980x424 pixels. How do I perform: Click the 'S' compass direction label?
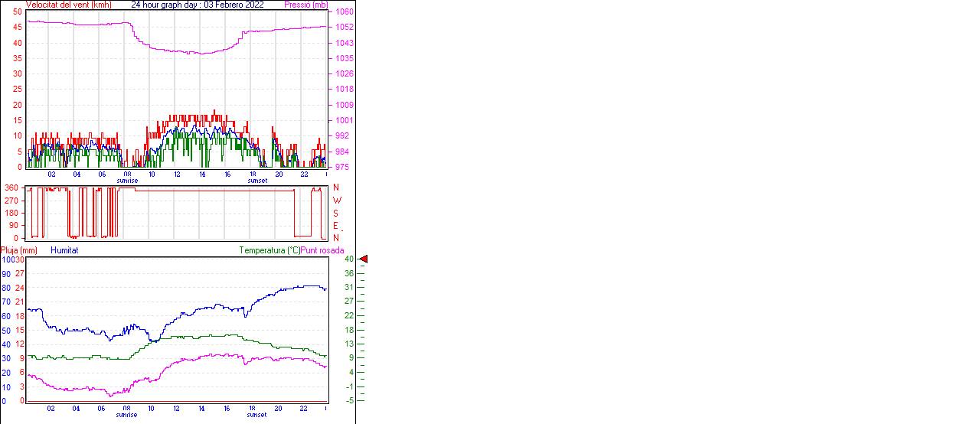[335, 213]
